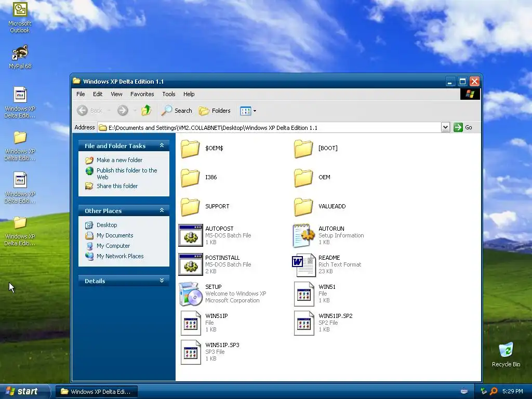Click the magnifier tray icon
The image size is (532, 399).
tap(494, 391)
